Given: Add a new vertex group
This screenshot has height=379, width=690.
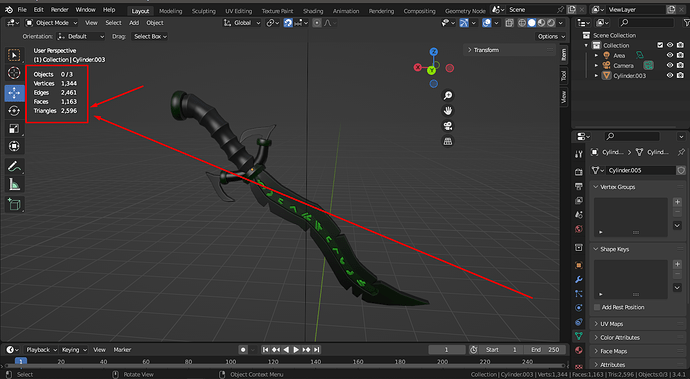Looking at the screenshot, I should tap(677, 202).
